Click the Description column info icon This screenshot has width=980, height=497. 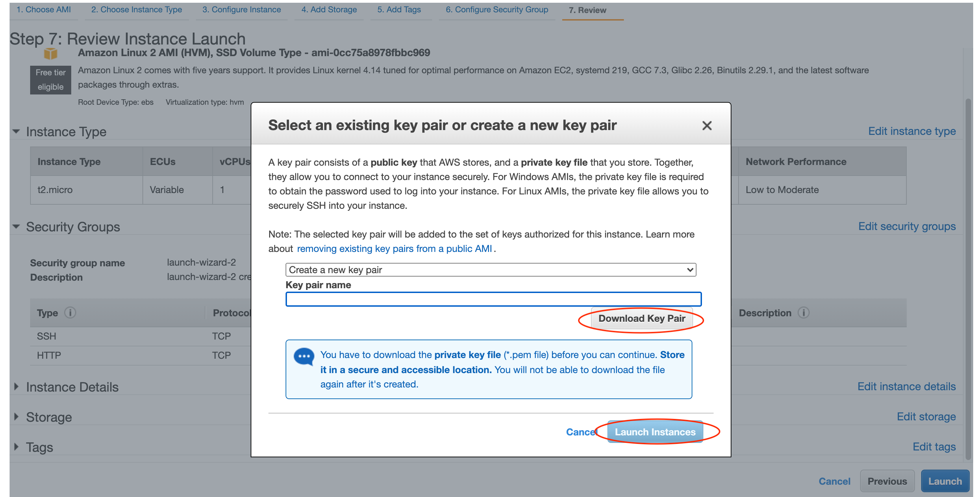coord(806,311)
